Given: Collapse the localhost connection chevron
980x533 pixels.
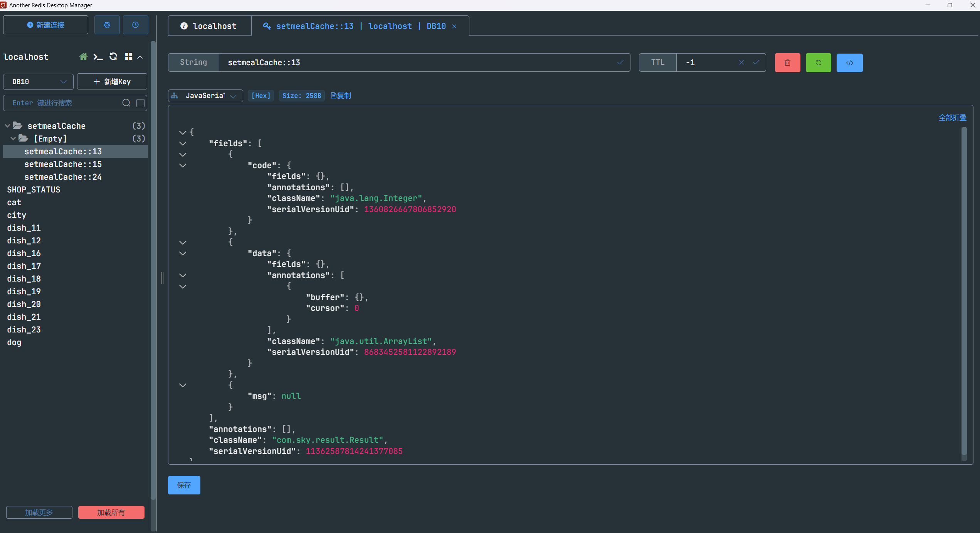Looking at the screenshot, I should point(140,57).
